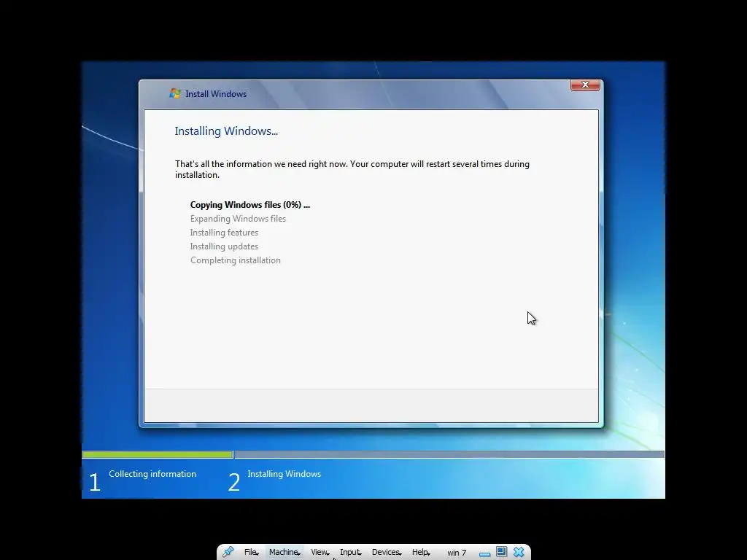
Task: Click the 'win 7' VM name label
Action: [x=457, y=553]
